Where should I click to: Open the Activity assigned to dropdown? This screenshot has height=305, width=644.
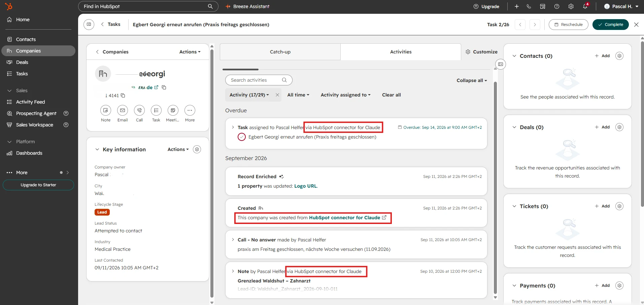coord(345,95)
